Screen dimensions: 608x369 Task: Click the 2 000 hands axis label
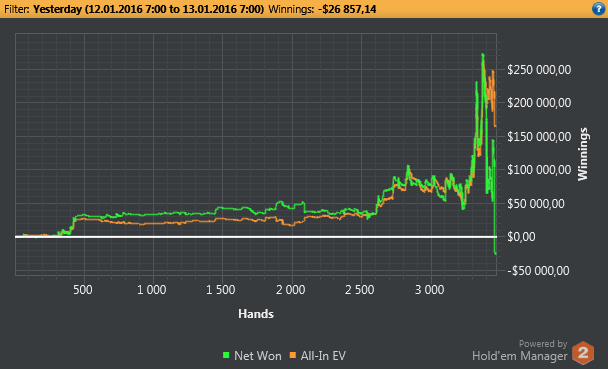pyautogui.click(x=290, y=290)
